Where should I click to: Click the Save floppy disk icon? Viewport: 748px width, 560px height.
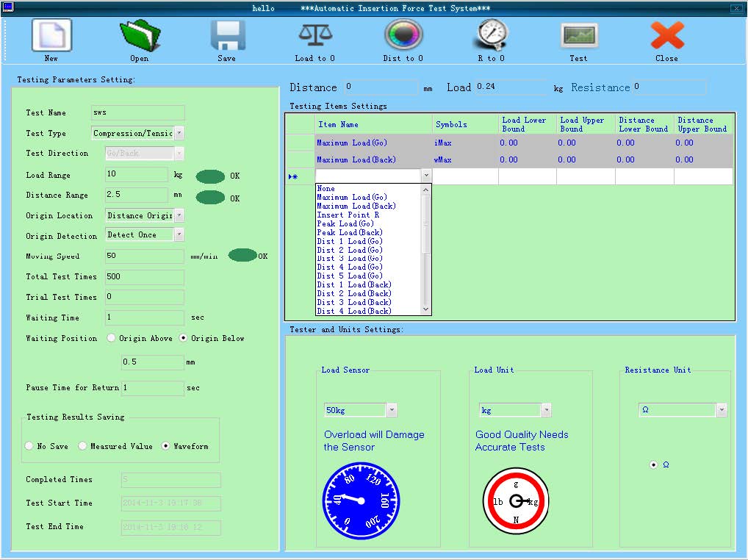(227, 36)
